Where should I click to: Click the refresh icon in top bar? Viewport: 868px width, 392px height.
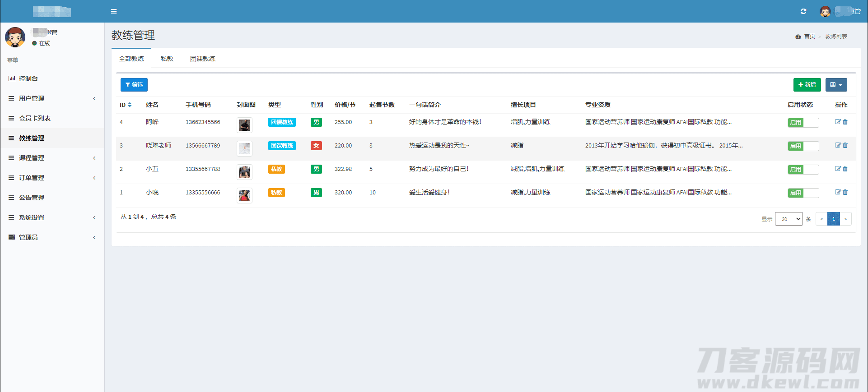click(x=803, y=11)
